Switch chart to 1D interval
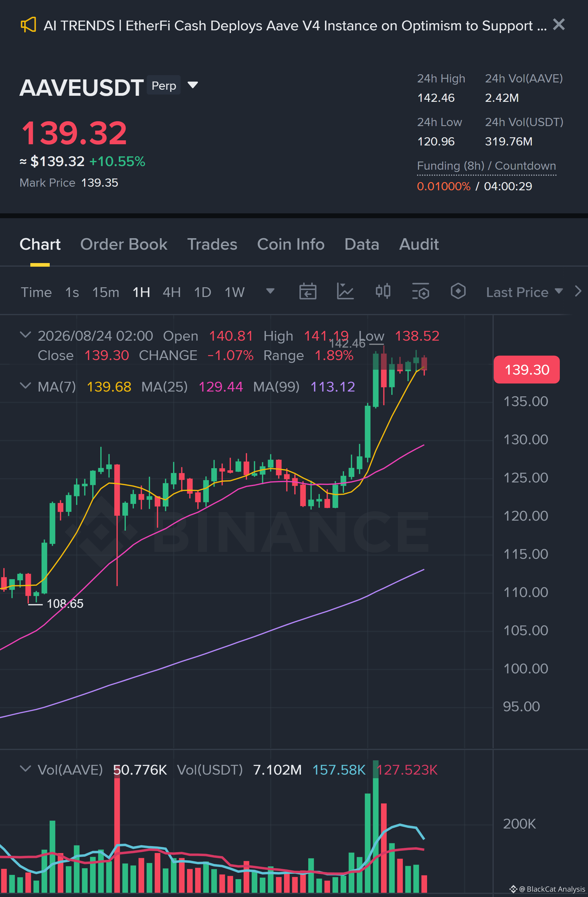This screenshot has height=897, width=588. point(202,292)
